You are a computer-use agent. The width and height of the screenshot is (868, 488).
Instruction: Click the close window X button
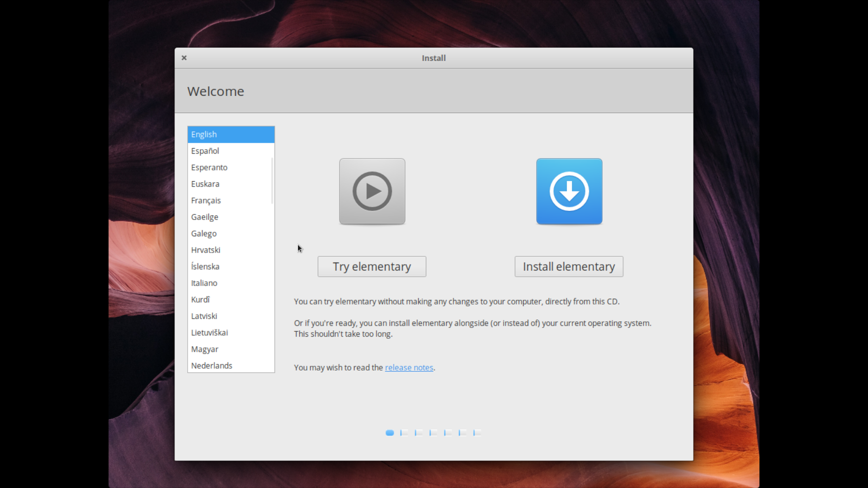[184, 58]
